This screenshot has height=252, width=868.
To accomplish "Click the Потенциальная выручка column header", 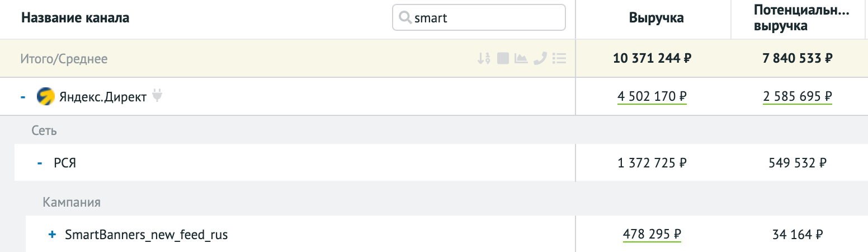I will pyautogui.click(x=801, y=18).
